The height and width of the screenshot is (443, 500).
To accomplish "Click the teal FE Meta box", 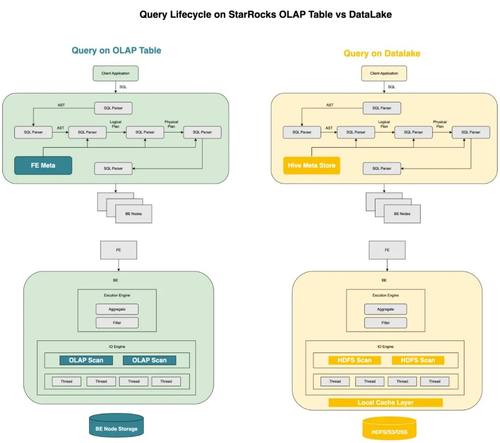I will click(43, 165).
